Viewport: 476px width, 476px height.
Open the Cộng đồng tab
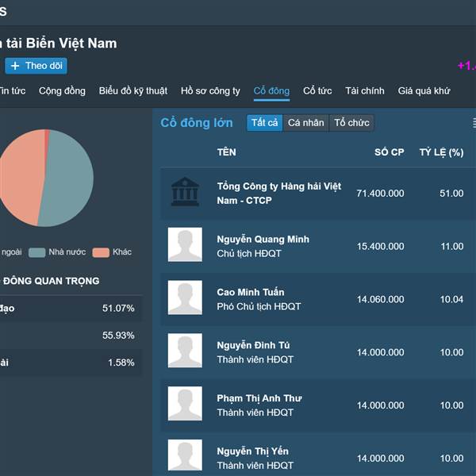(x=62, y=90)
